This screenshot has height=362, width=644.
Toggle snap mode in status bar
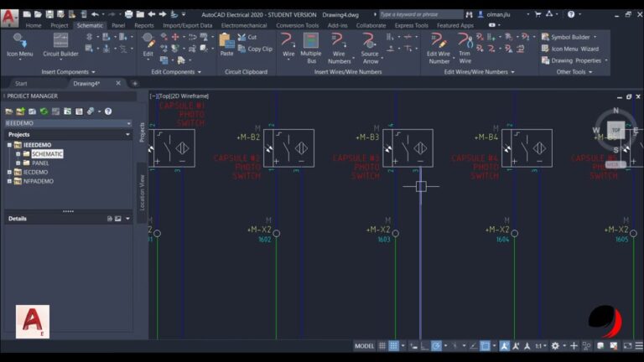click(x=393, y=346)
